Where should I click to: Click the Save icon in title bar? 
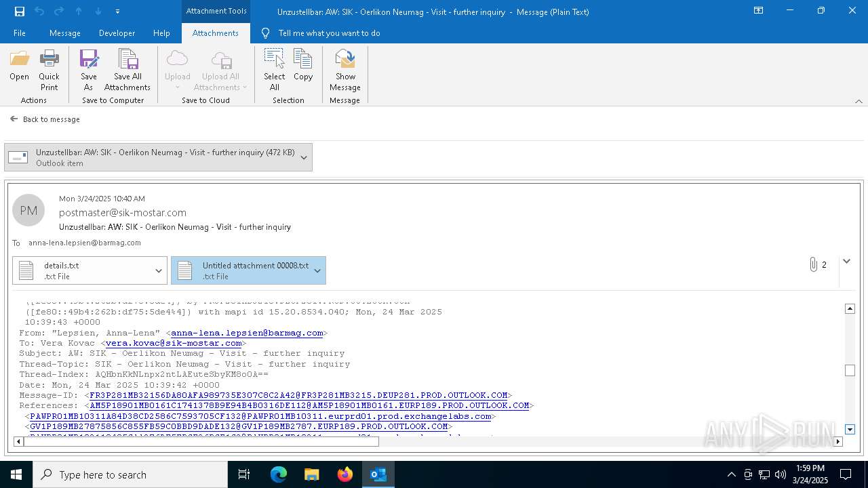coord(20,12)
